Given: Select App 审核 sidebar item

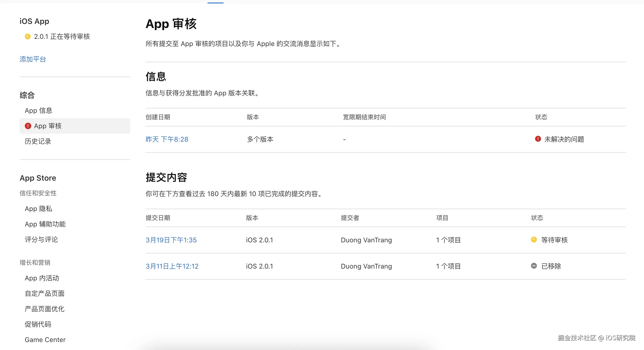Looking at the screenshot, I should (x=48, y=126).
